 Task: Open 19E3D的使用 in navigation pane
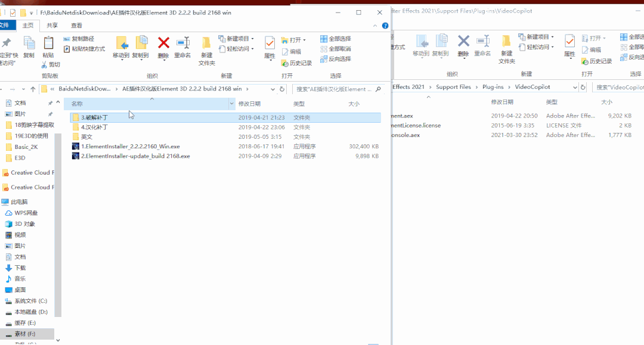27,136
